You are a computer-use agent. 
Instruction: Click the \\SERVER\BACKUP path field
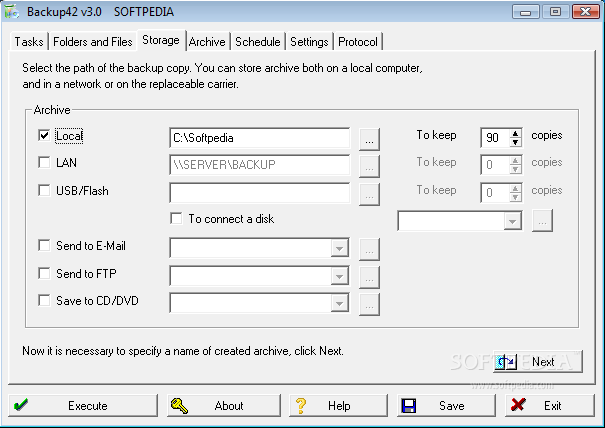tap(260, 165)
